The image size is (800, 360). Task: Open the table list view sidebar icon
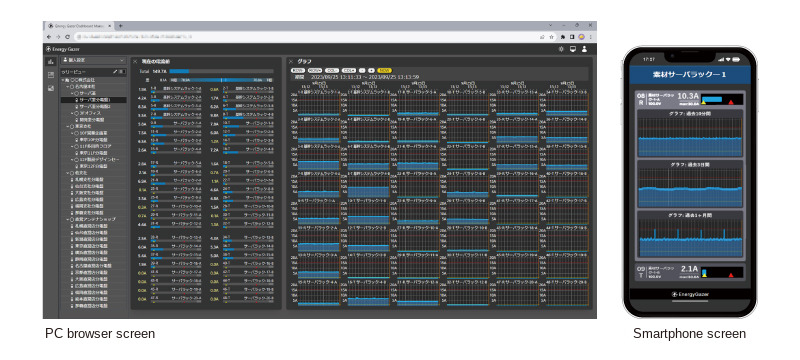[x=51, y=75]
